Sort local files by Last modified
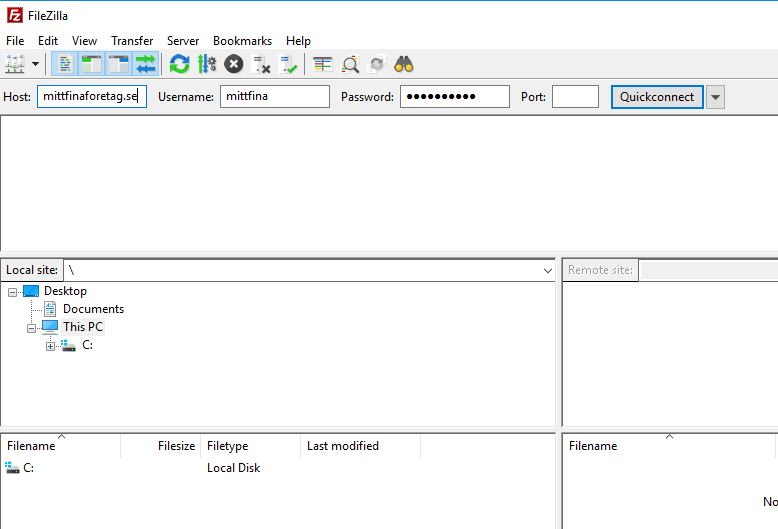Screen dimensions: 778x529 coord(360,446)
